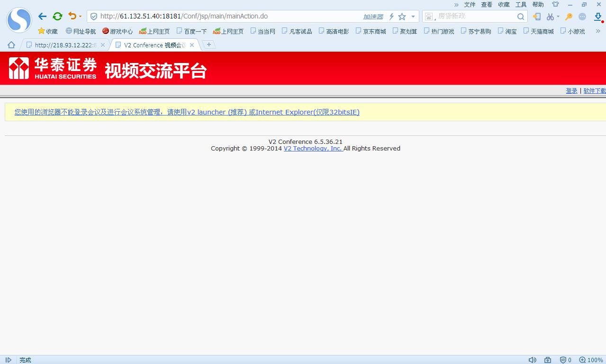This screenshot has width=606, height=364.
Task: Open the 网址导航 bookmark
Action: point(81,31)
